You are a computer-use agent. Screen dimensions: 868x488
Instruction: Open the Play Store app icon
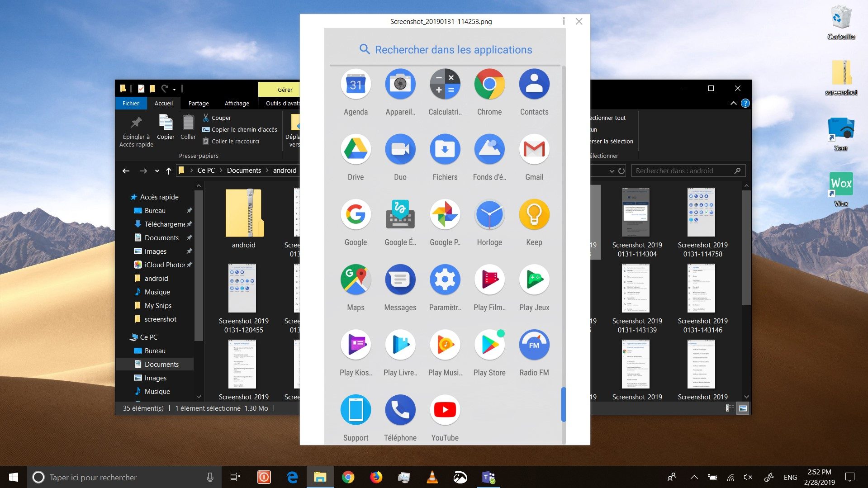click(x=489, y=345)
